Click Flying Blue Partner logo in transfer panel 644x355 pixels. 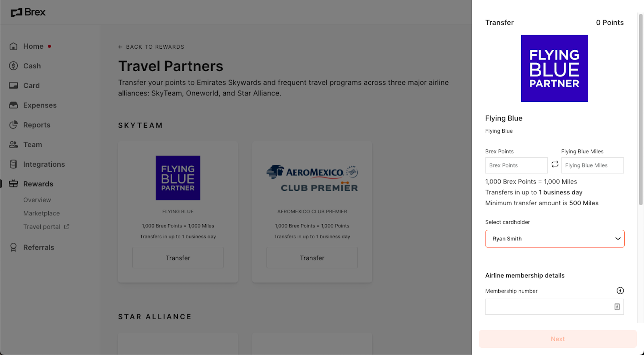554,68
